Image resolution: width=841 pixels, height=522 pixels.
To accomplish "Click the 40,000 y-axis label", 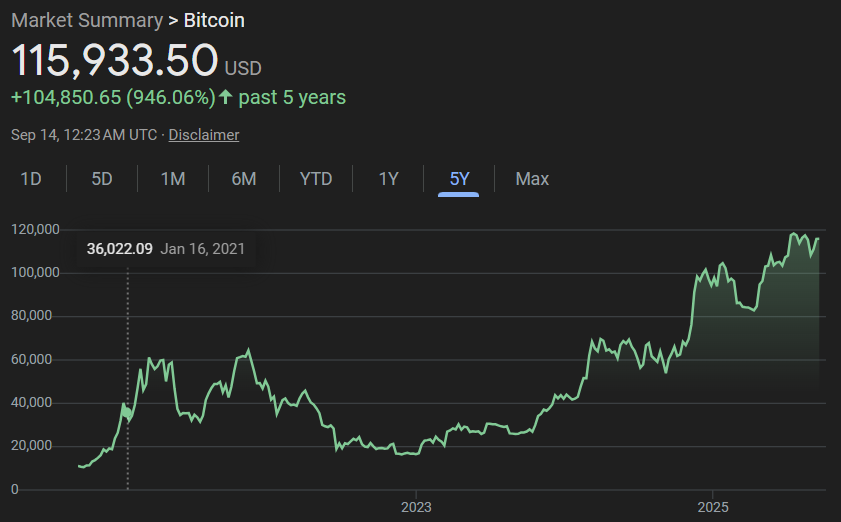I will pos(32,402).
